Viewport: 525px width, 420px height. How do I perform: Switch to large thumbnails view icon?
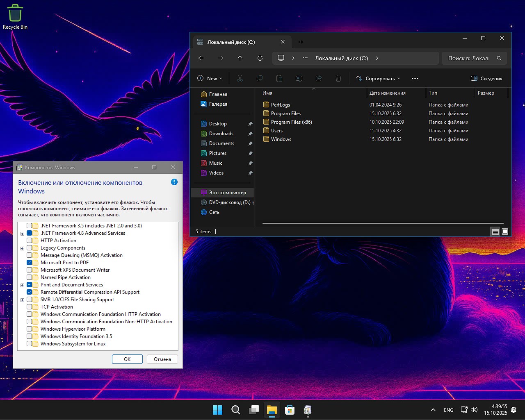505,232
